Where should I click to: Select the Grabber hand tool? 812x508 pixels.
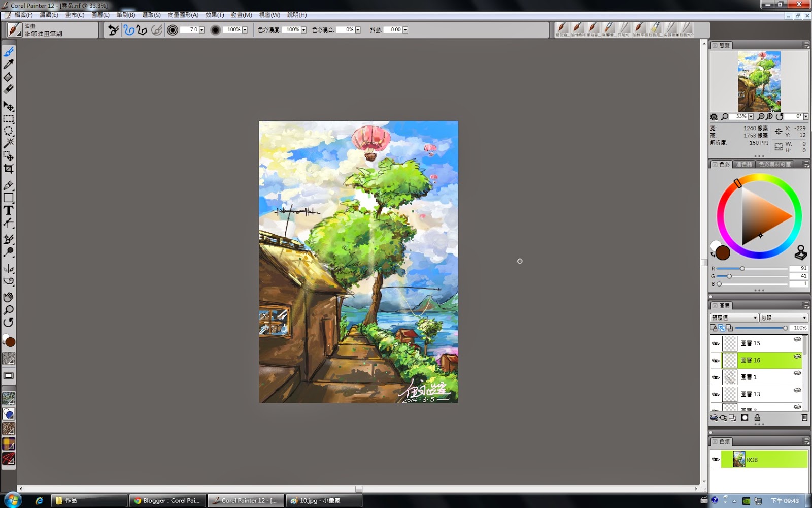[8, 297]
